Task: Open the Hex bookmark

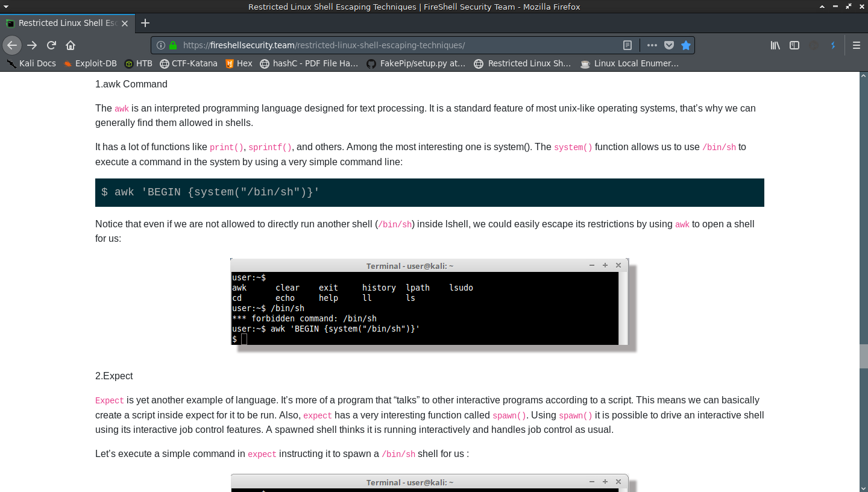Action: click(x=239, y=63)
